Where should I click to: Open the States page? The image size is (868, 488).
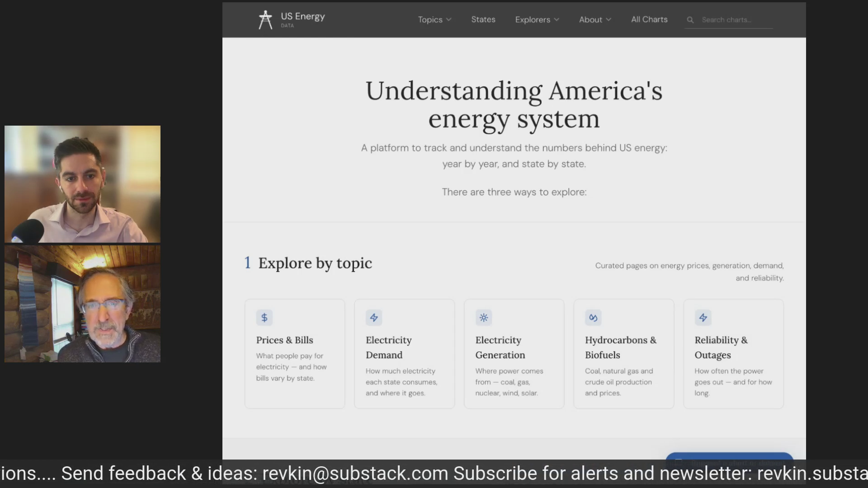(x=483, y=19)
